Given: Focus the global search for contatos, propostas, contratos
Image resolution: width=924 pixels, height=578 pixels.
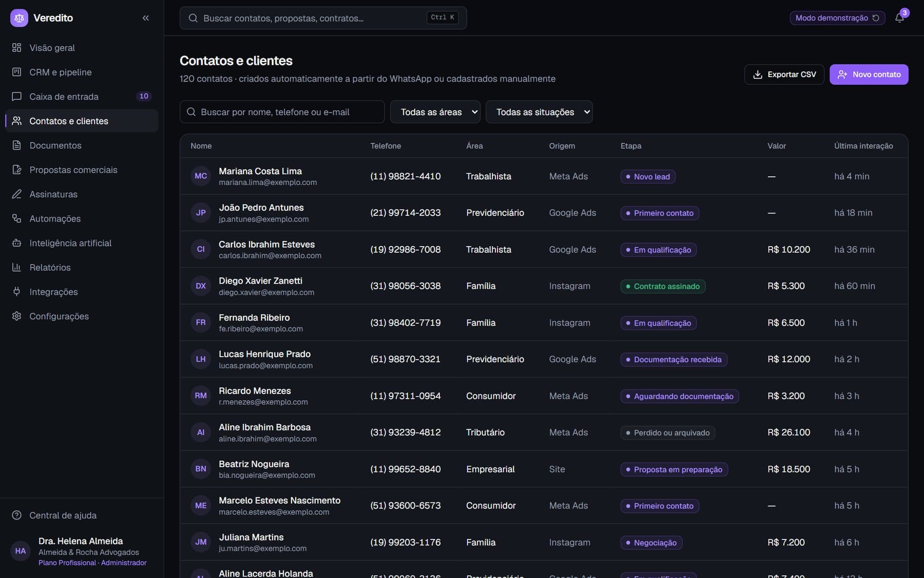Looking at the screenshot, I should (323, 18).
